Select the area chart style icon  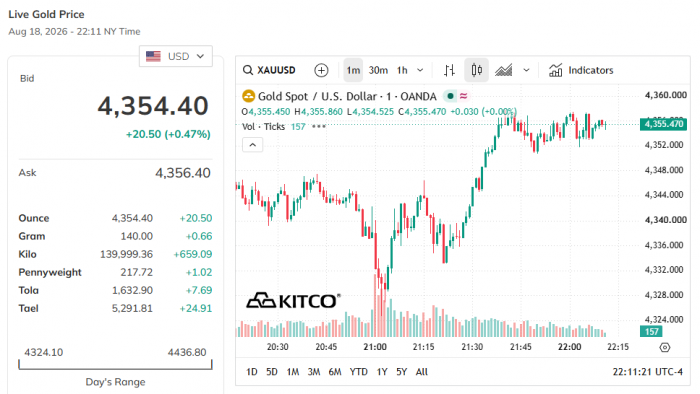tap(504, 70)
